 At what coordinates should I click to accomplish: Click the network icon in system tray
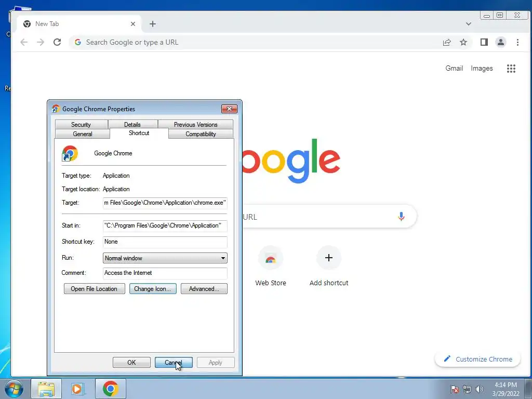(467, 389)
